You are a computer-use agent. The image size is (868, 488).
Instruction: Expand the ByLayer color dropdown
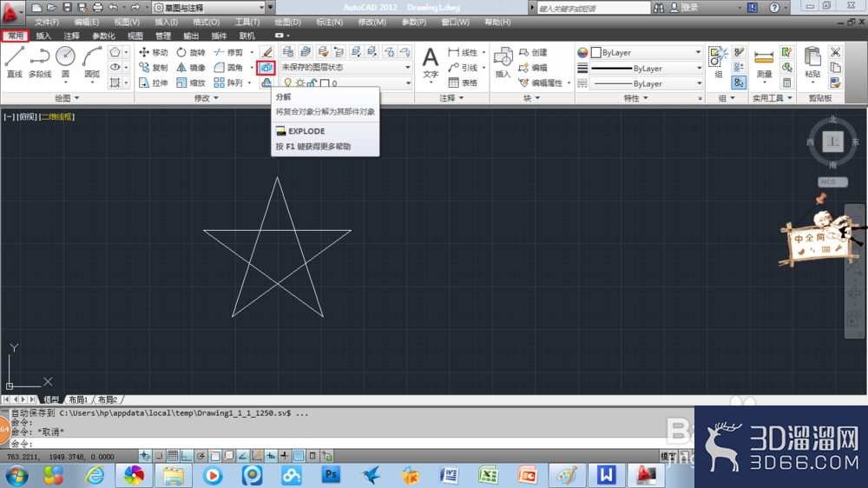coord(646,53)
